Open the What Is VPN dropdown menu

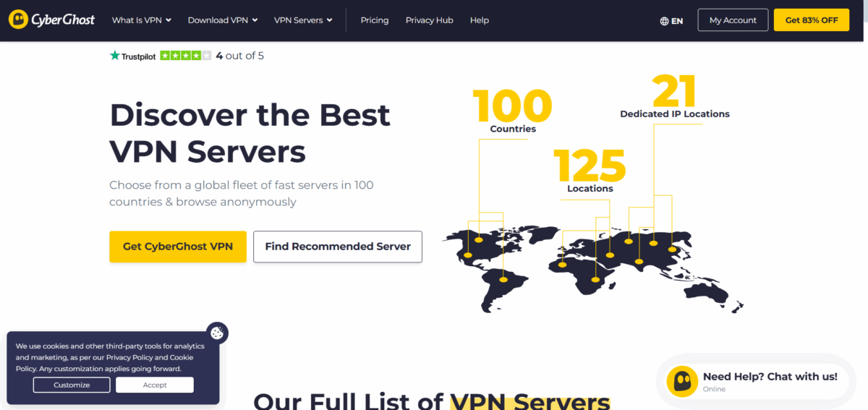[x=142, y=20]
